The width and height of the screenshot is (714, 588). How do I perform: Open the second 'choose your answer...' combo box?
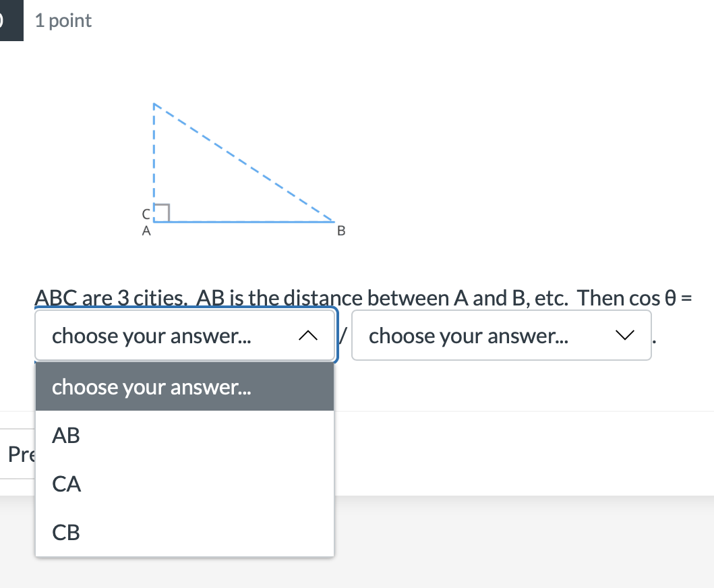[x=502, y=335]
